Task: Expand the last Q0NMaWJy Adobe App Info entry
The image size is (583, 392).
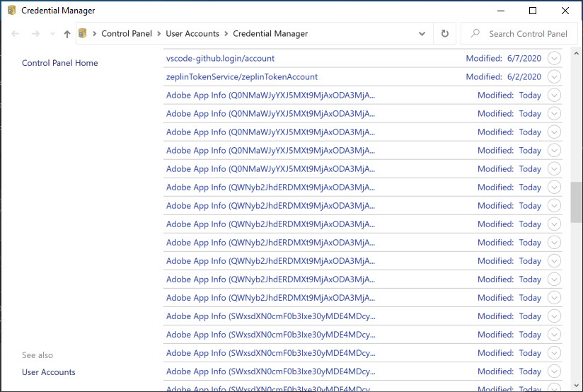Action: coord(554,169)
